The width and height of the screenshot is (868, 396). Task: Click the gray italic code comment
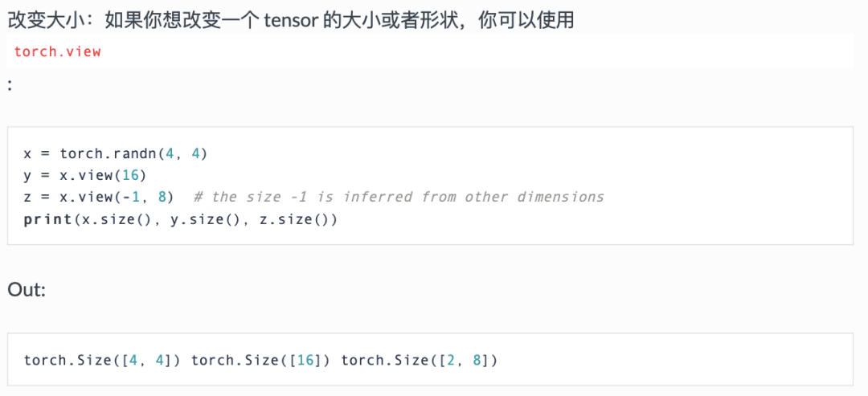coord(399,197)
